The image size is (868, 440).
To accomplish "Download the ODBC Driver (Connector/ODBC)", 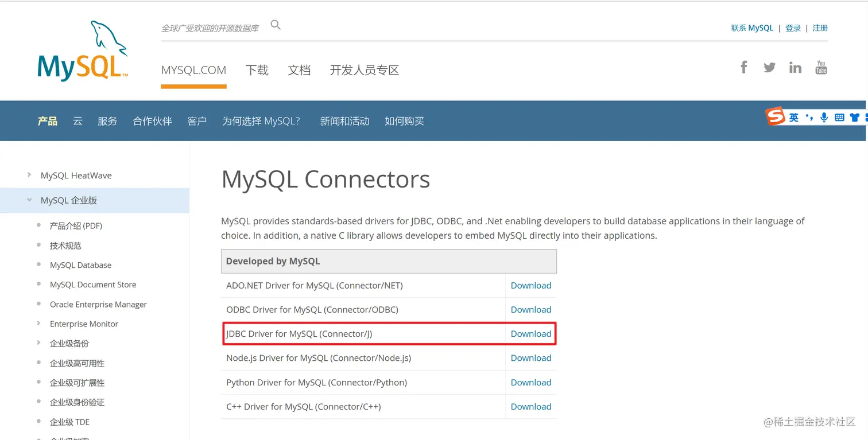I will coord(531,309).
